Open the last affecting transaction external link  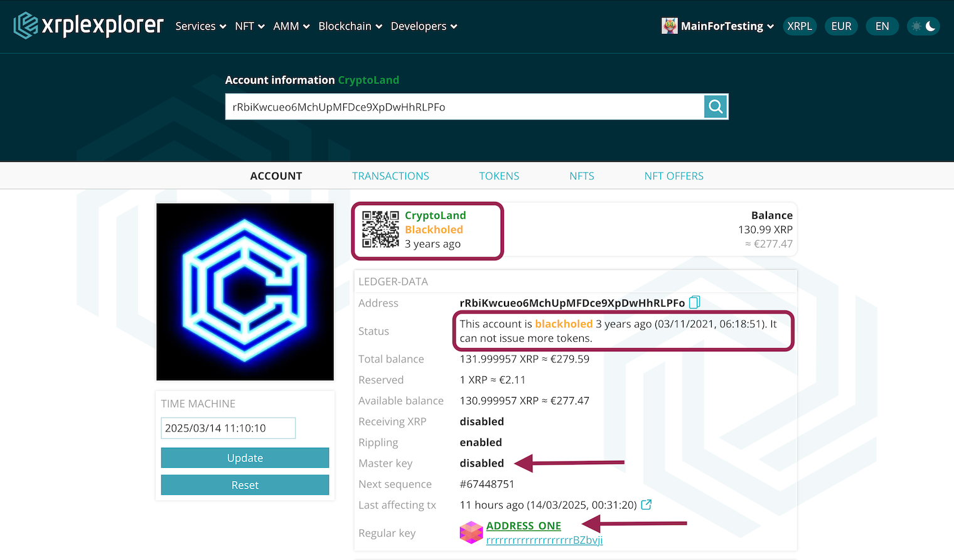pyautogui.click(x=648, y=504)
